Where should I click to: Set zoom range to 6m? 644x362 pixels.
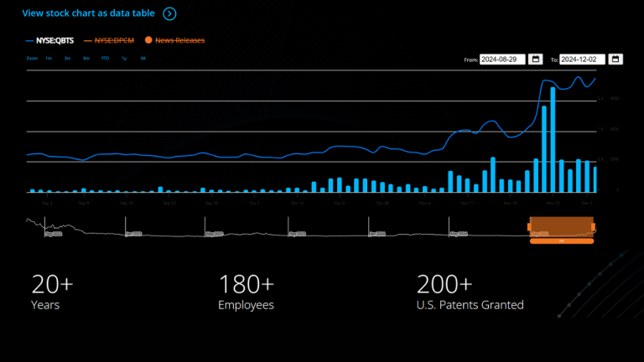tap(86, 59)
